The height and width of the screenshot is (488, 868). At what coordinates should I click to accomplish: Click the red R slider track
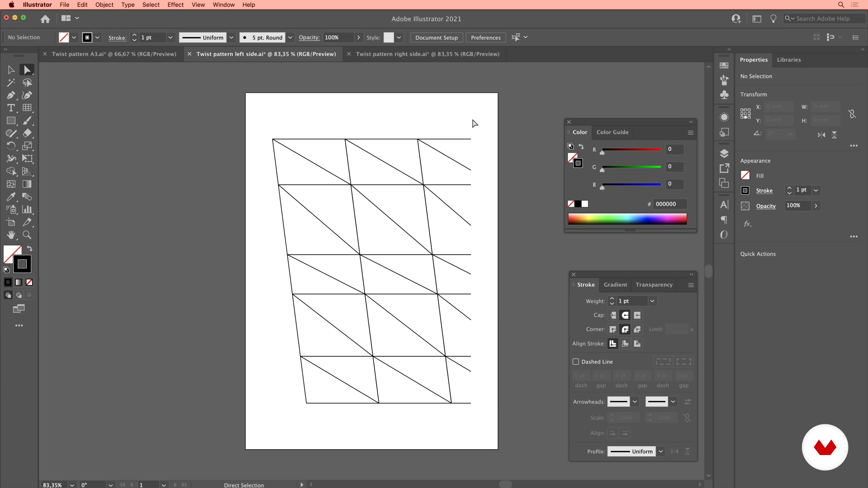tap(631, 149)
